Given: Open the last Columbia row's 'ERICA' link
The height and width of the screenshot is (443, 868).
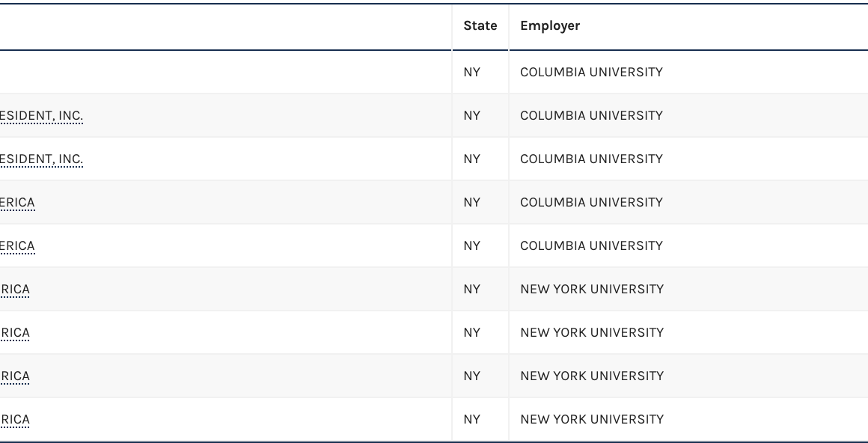Looking at the screenshot, I should click(17, 245).
